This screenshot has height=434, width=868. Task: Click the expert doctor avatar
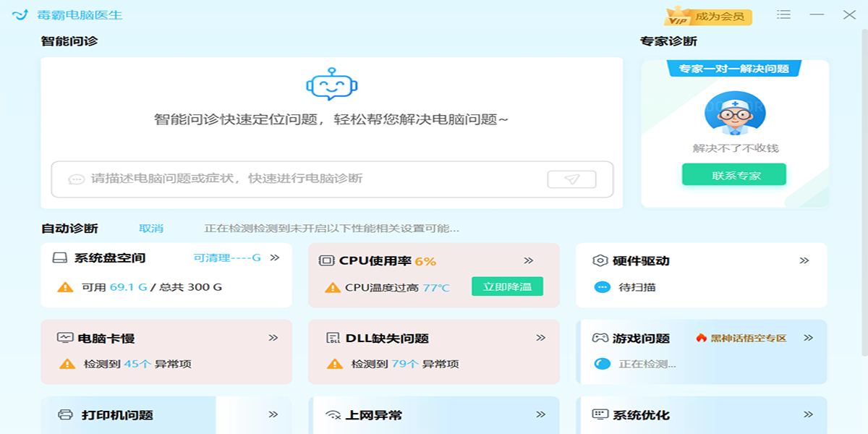735,113
